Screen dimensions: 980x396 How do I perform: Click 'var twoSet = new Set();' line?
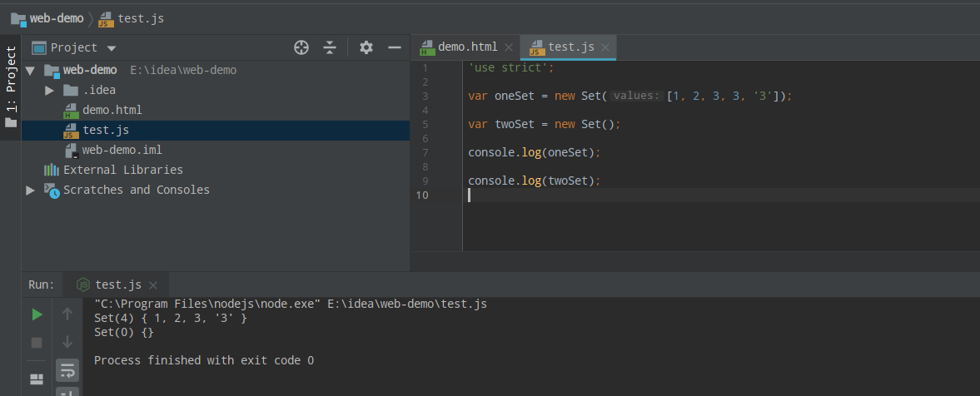point(545,124)
